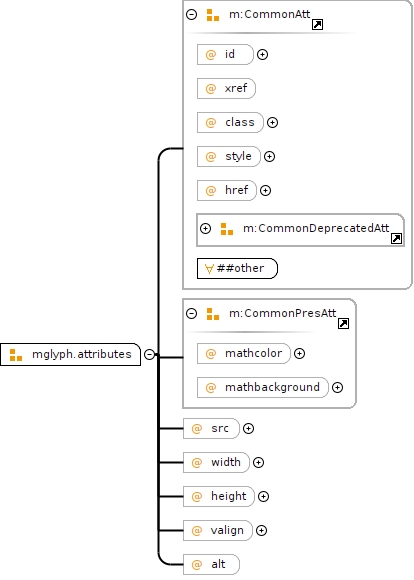Click the m:CommonPresAtt attribute group icon
The height and width of the screenshot is (580, 414).
pyautogui.click(x=213, y=314)
